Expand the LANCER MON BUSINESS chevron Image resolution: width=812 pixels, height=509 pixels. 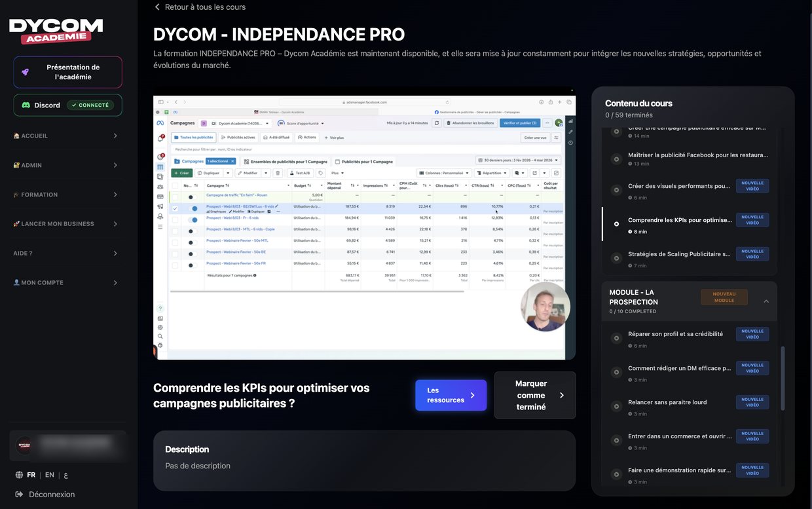(115, 224)
